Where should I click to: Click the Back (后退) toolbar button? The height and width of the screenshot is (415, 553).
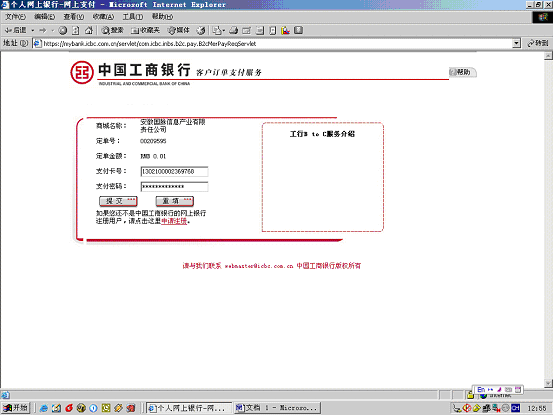[16, 30]
